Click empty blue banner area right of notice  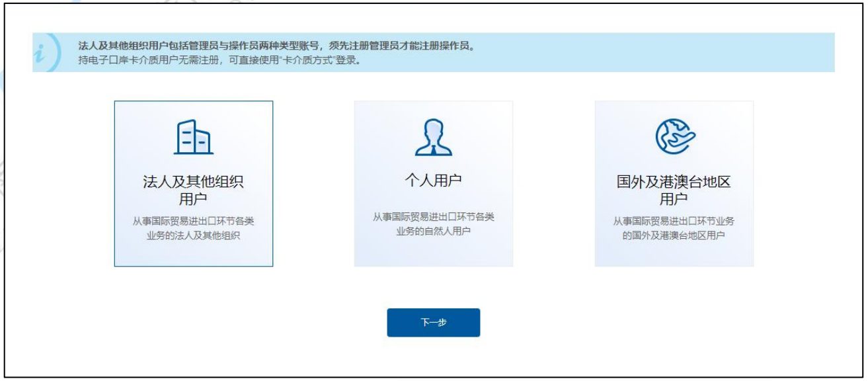[x=661, y=53]
